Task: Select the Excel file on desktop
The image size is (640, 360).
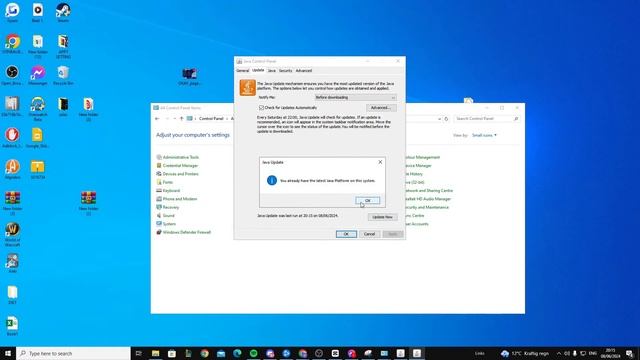Action: (12, 326)
